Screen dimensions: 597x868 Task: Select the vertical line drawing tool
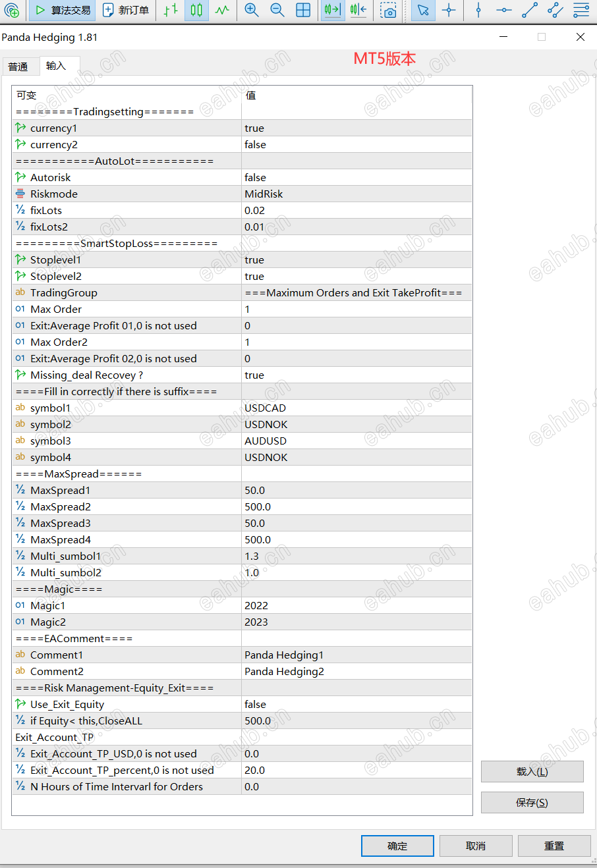point(478,11)
